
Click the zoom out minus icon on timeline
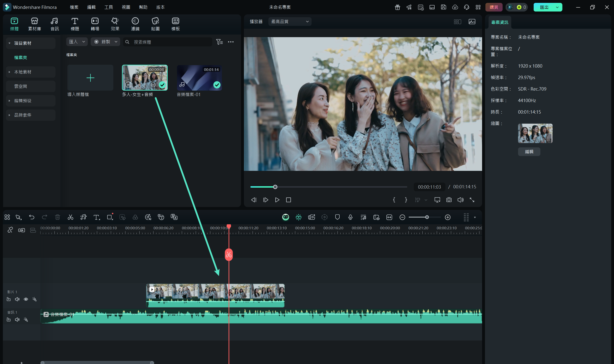[x=402, y=217]
